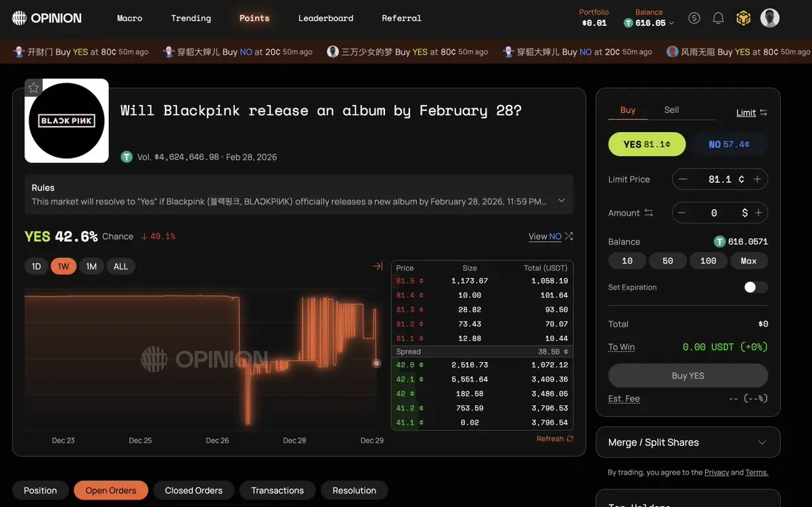The width and height of the screenshot is (812, 507).
Task: Open notifications bell icon
Action: 719,18
